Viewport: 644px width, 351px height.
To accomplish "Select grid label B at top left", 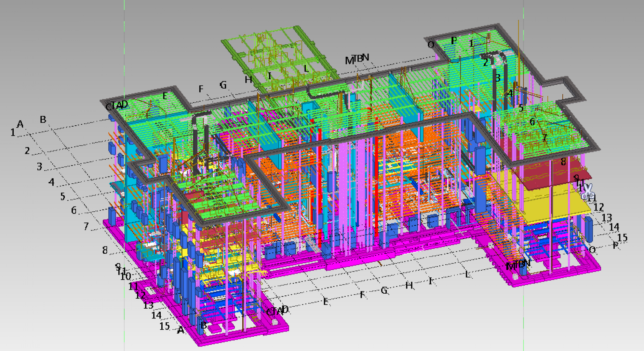I will pyautogui.click(x=43, y=119).
